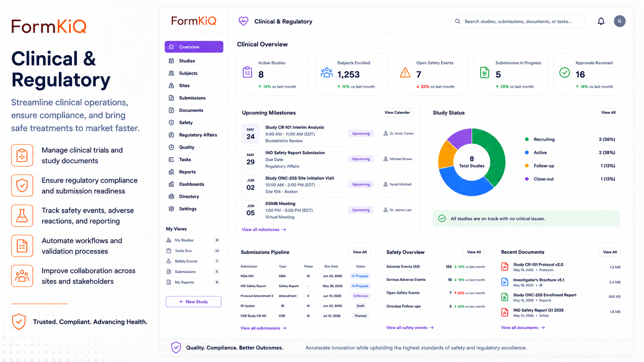Click View All in Submissions Pipeline
Screen dimensions: 644x362
coord(360,252)
